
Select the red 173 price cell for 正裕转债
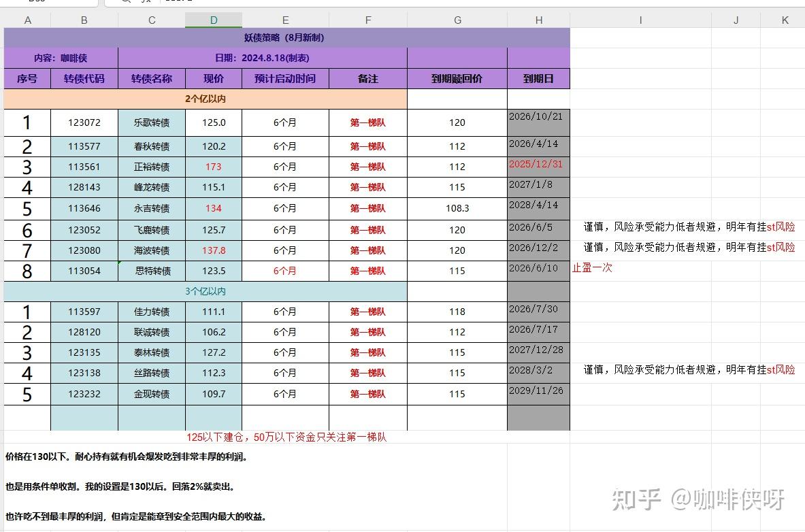coord(213,167)
